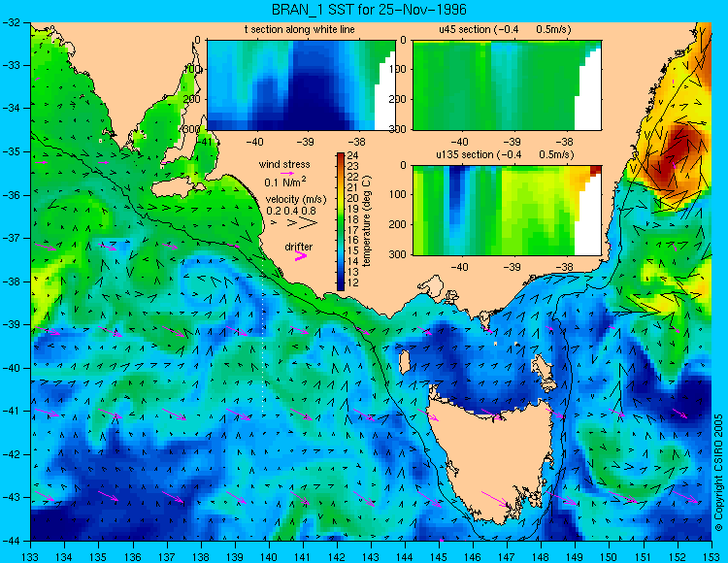Click color bar value 24
The image size is (728, 563).
pos(353,156)
